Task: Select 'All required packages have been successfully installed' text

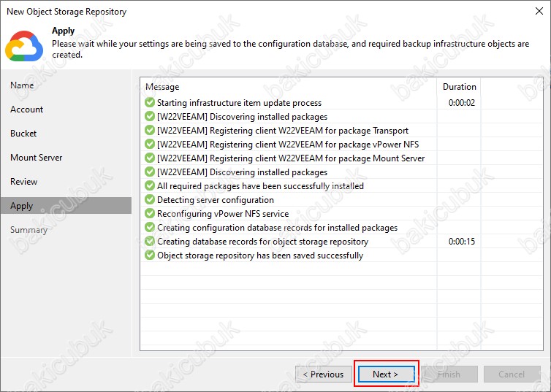Action: [x=260, y=186]
